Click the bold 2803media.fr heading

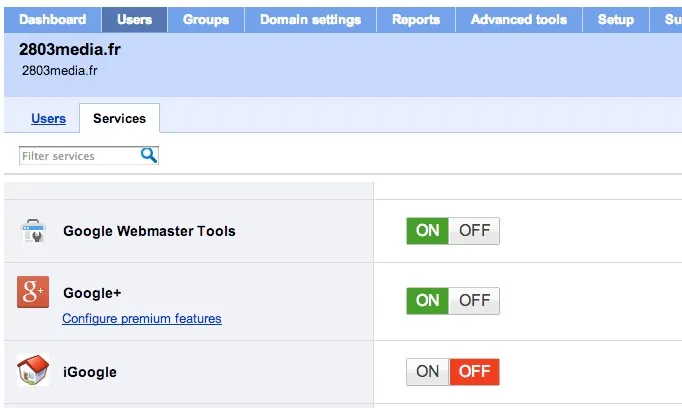coord(70,50)
